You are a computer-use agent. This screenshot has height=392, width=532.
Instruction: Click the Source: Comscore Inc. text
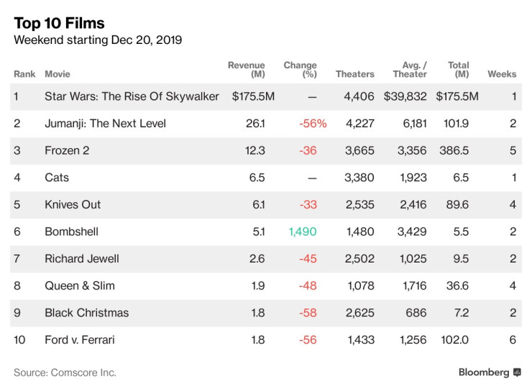pyautogui.click(x=65, y=373)
